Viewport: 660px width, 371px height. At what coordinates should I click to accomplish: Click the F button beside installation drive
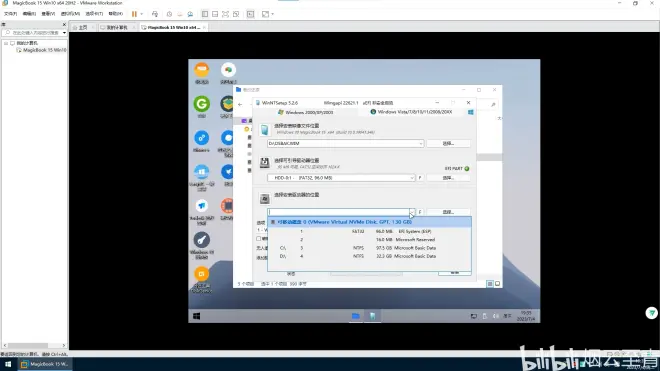[x=420, y=212]
